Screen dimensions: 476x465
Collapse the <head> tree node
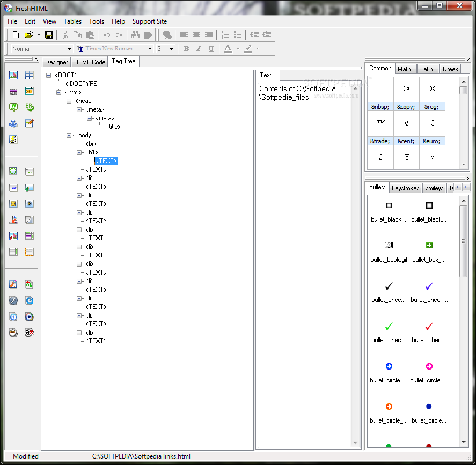69,101
